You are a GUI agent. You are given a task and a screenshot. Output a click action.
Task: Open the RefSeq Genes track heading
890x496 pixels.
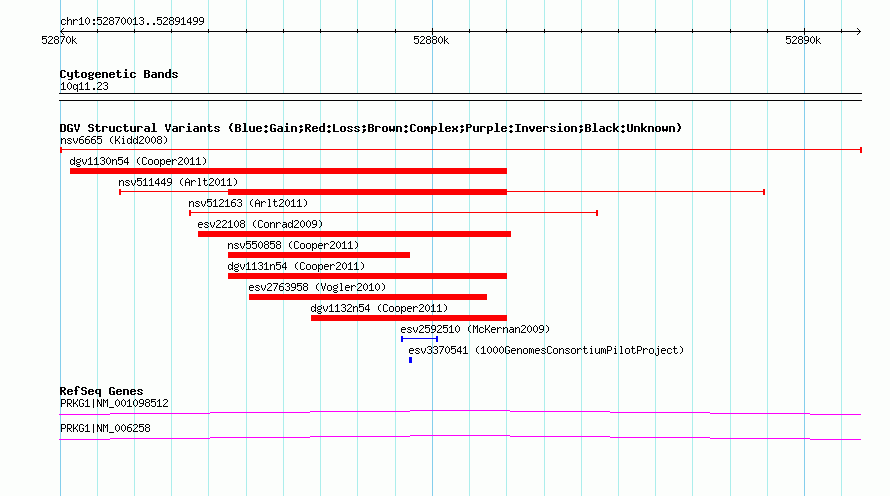click(101, 391)
